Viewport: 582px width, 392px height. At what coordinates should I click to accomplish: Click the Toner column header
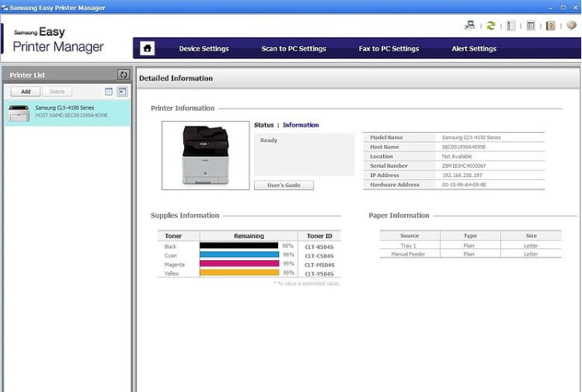click(179, 236)
